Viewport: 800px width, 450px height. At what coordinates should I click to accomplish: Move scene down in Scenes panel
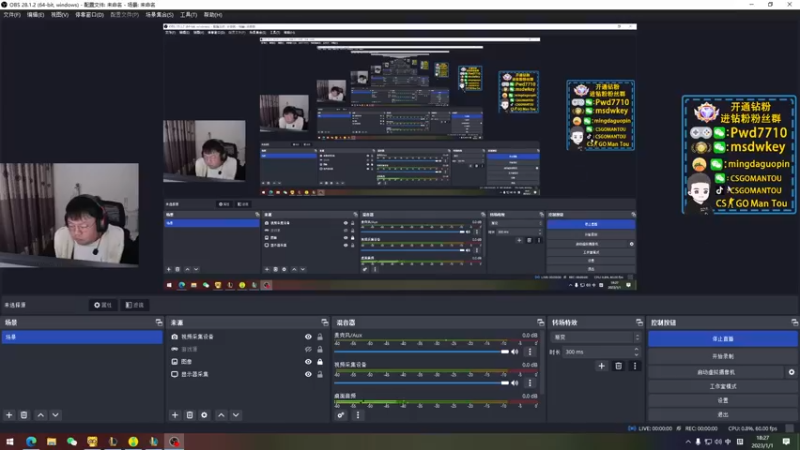55,415
